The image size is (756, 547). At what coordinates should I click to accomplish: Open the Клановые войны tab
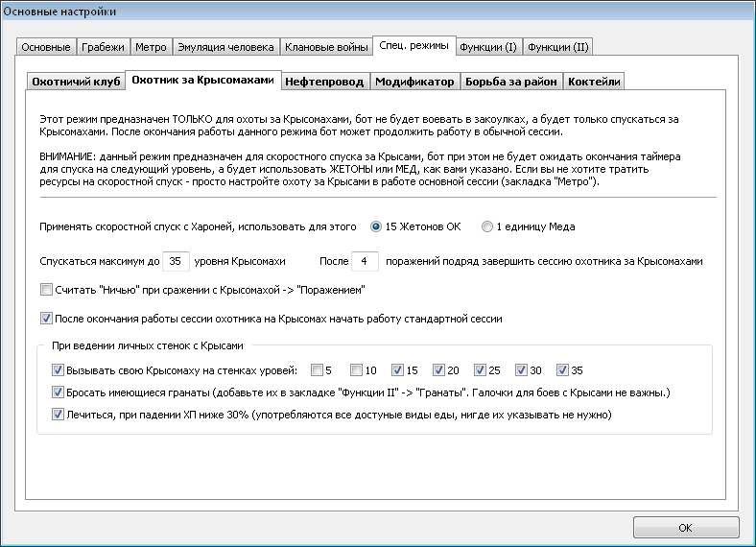[326, 47]
